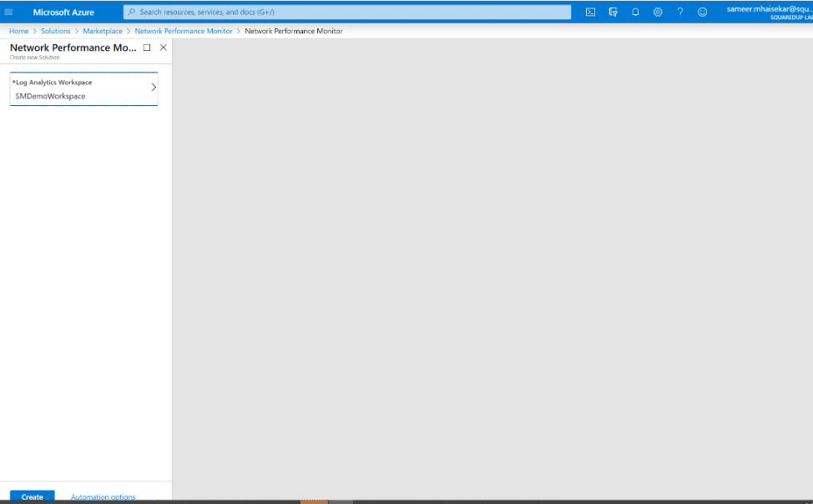This screenshot has width=813, height=504.
Task: Maximize the Network Performance Monitor blade
Action: pos(147,48)
